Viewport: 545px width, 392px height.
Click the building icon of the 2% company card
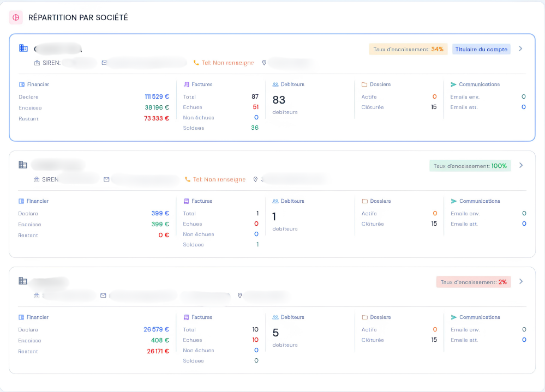click(23, 281)
